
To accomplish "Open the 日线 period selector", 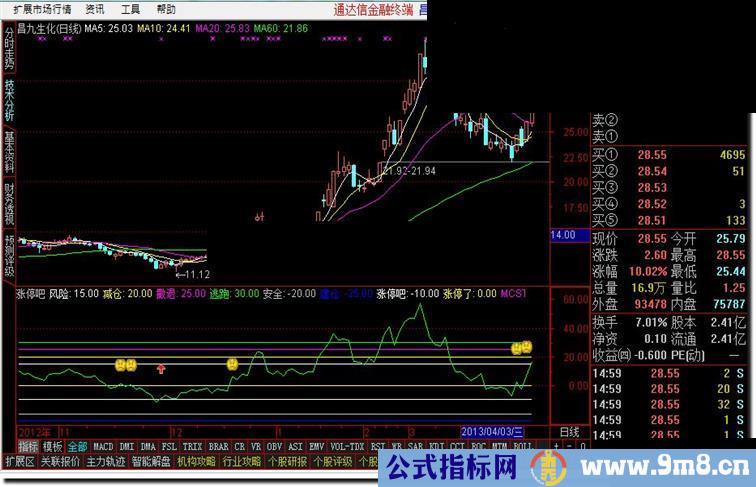I will point(567,431).
